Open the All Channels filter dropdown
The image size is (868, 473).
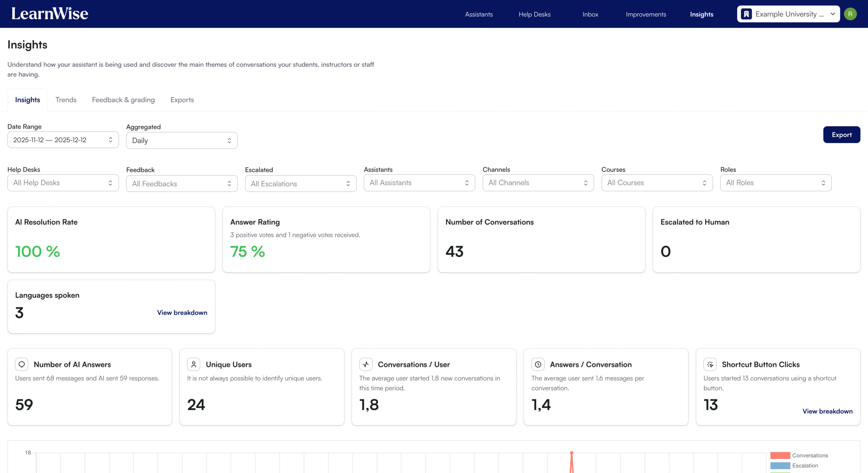coord(538,183)
